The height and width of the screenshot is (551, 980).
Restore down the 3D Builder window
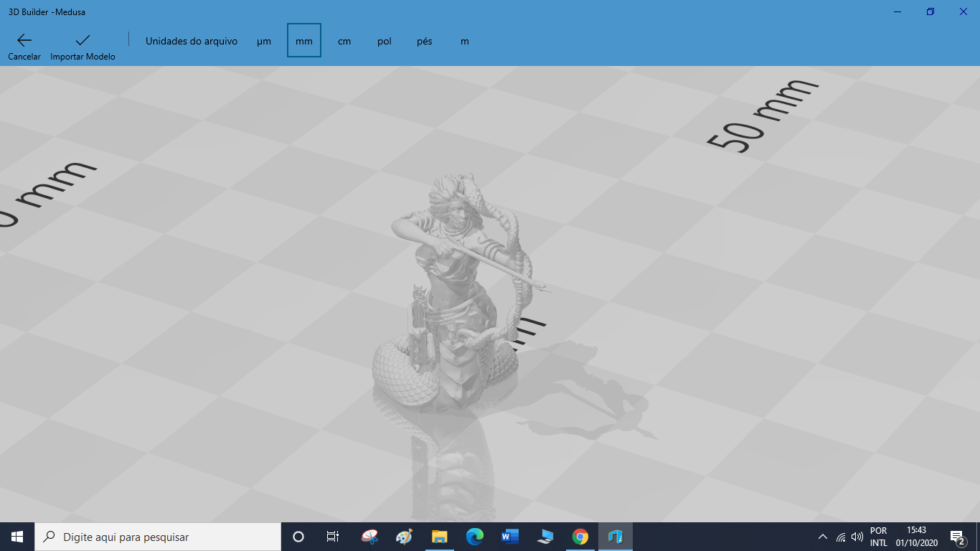[x=930, y=11]
